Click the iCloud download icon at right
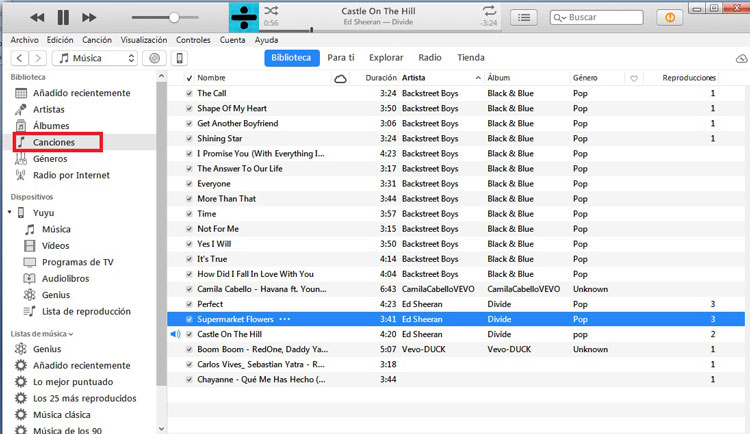The width and height of the screenshot is (750, 434). (741, 58)
